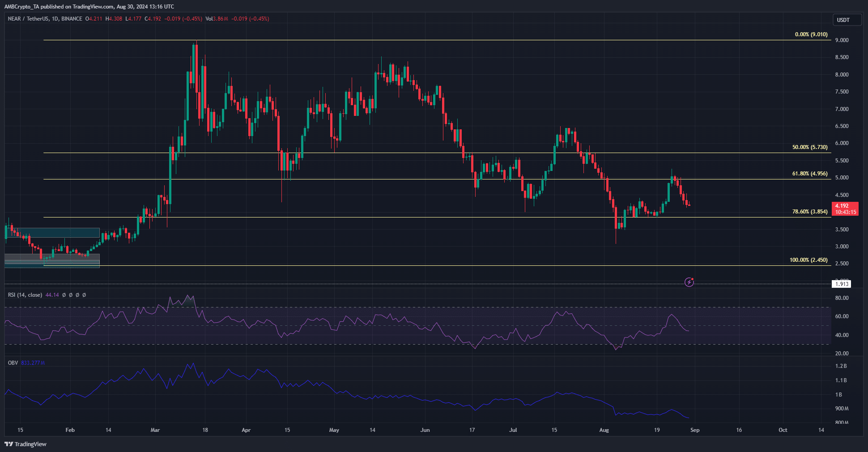
Task: Click the 8.000 price axis label
Action: pyautogui.click(x=842, y=75)
